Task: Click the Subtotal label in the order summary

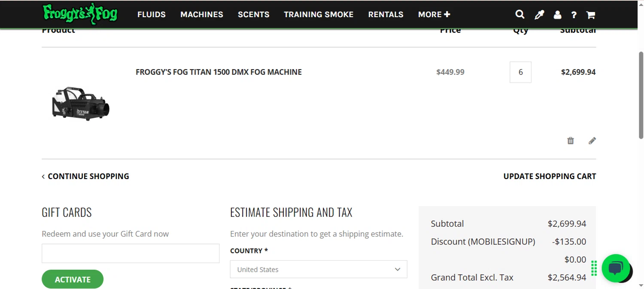Action: click(x=447, y=224)
